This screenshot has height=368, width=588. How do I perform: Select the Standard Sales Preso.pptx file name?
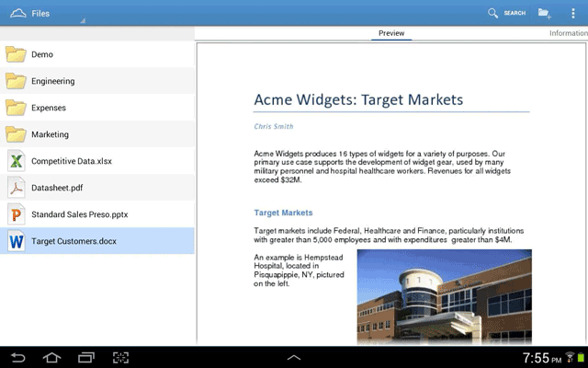80,214
